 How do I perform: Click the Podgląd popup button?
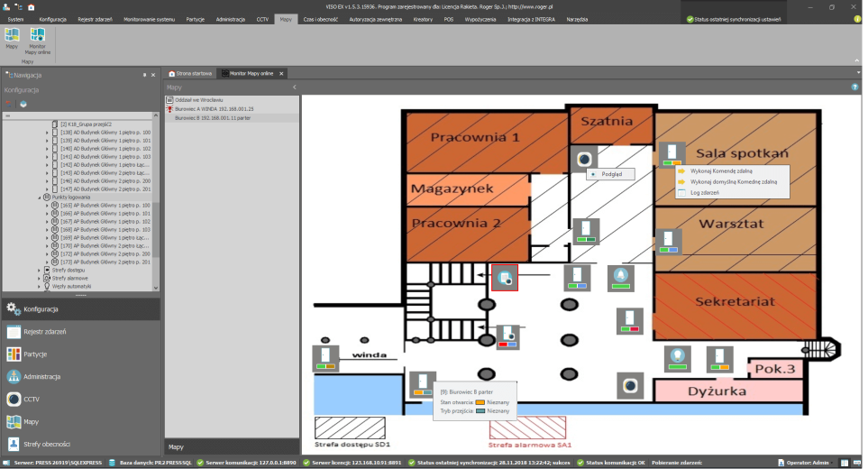(x=611, y=174)
